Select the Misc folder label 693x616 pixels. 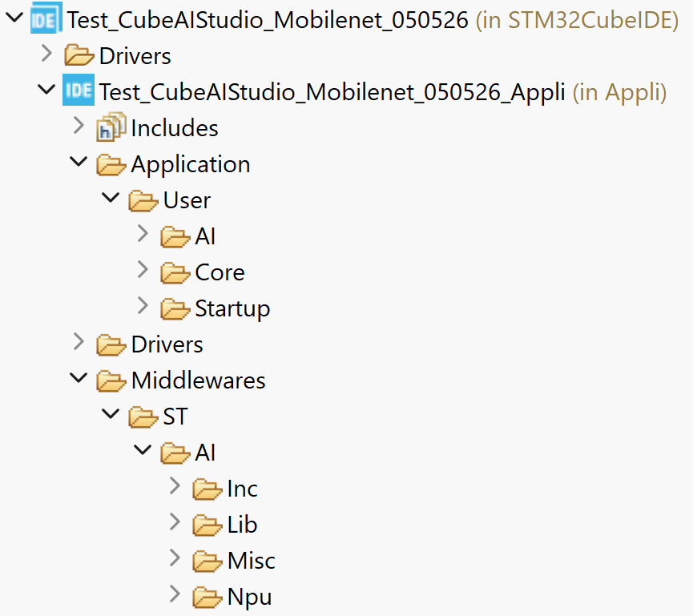(x=251, y=561)
